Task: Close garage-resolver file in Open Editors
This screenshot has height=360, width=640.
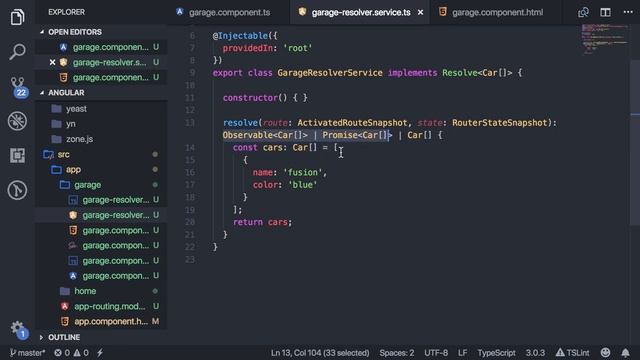Action: click(52, 62)
